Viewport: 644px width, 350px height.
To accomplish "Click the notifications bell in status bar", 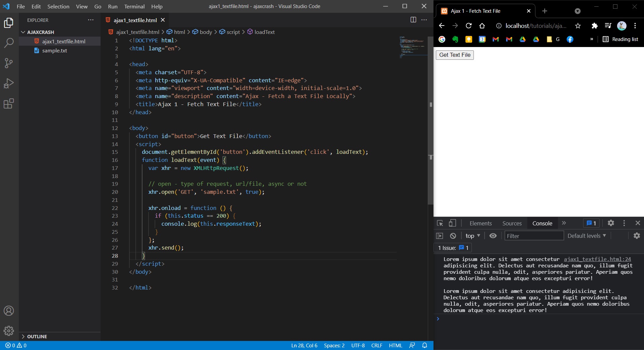I will tap(424, 345).
